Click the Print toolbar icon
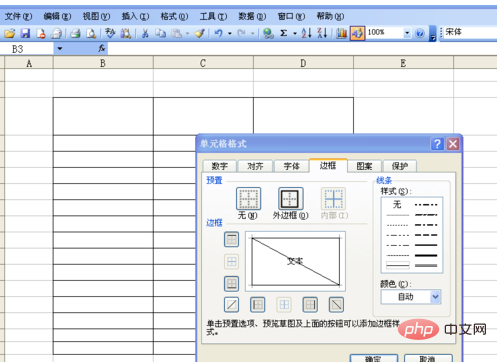This screenshot has height=362, width=497. tap(75, 33)
